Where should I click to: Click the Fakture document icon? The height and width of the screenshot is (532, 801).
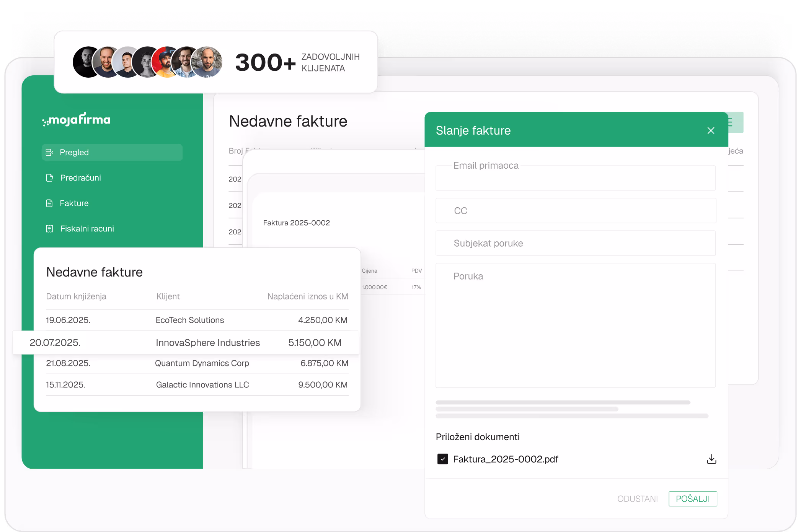click(49, 203)
